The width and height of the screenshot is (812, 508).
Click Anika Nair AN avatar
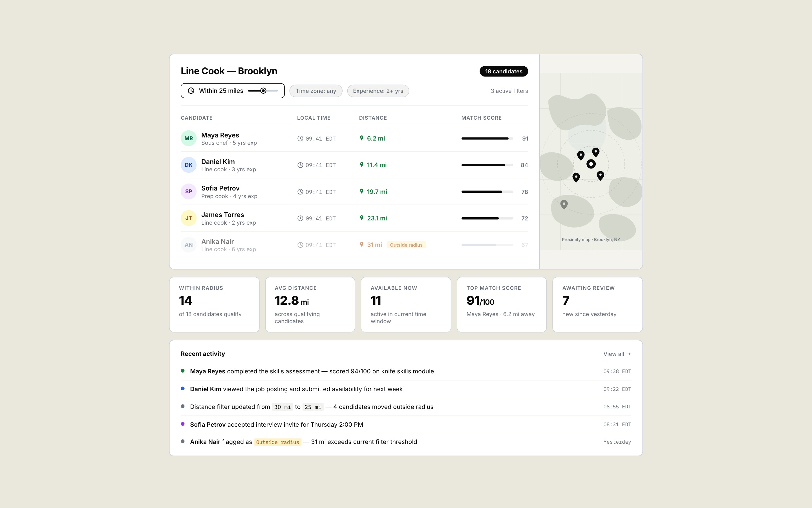pyautogui.click(x=189, y=245)
